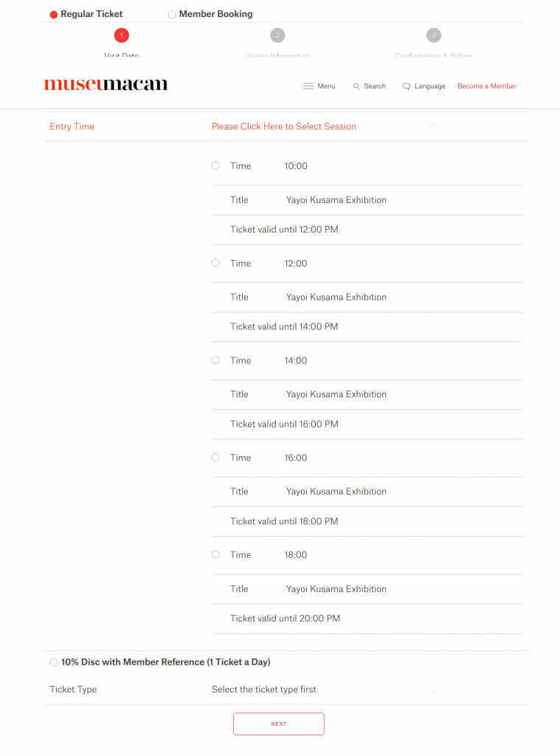Image resolution: width=560 pixels, height=756 pixels.
Task: Click step 3 Confirmation & Billing circle
Action: pos(434,35)
